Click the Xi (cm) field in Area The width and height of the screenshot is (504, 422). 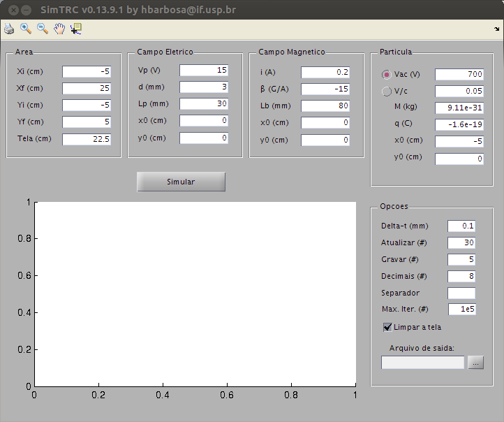(x=87, y=71)
